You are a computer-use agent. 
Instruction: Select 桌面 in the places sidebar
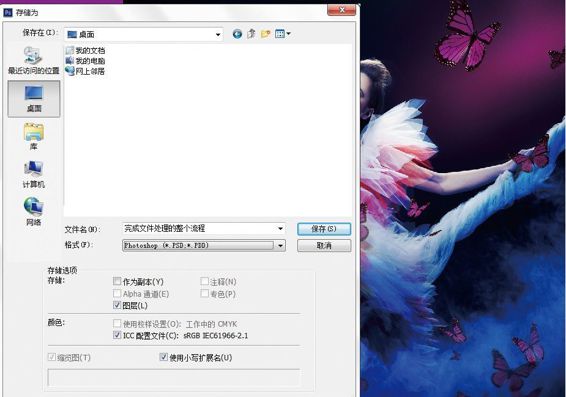34,99
